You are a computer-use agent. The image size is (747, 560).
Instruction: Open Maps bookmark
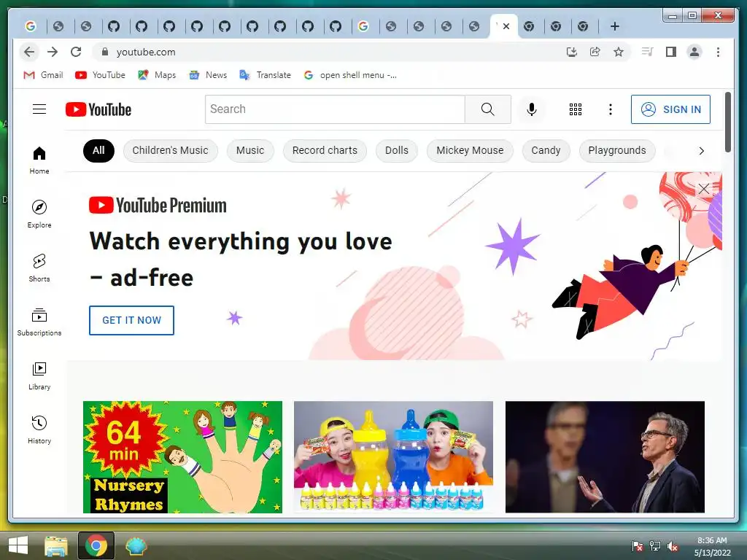[157, 75]
